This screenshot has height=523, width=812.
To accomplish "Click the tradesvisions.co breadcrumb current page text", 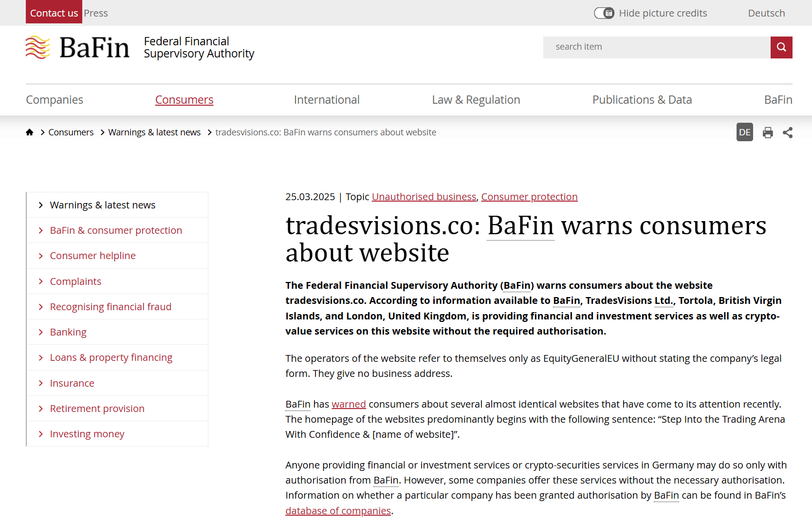I will point(326,132).
